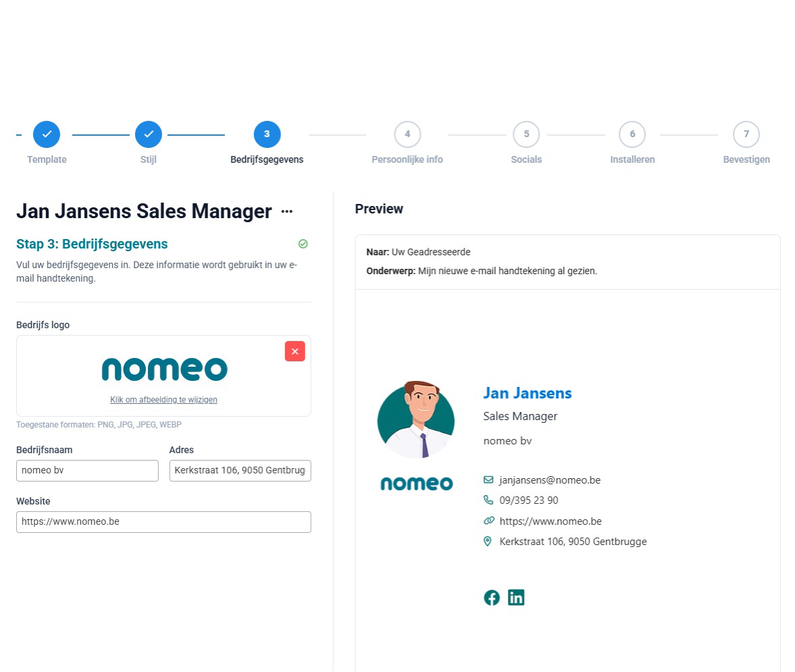Select the Bedrijfsgegevens step label
795x672 pixels.
click(267, 159)
